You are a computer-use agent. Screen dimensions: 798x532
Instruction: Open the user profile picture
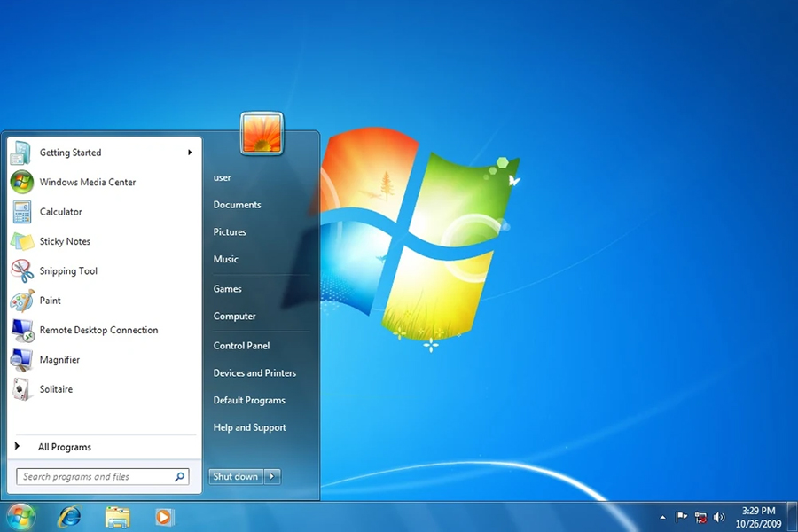261,131
